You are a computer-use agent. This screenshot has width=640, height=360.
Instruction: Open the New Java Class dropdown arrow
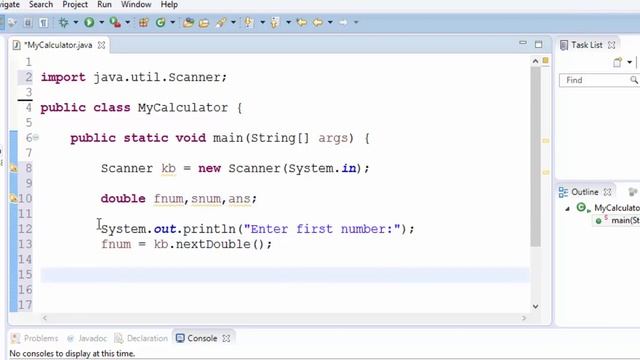[172, 22]
